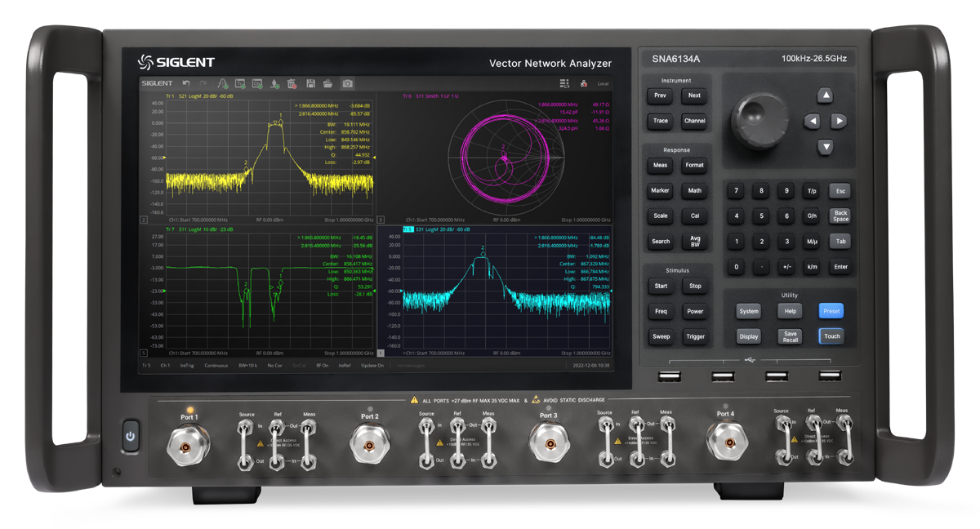Open the Continuous sweep mode selector

[x=216, y=366]
